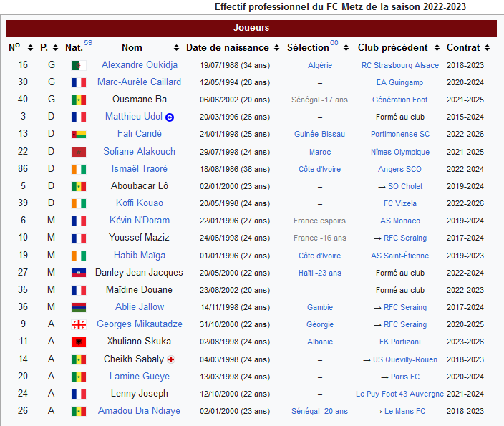This screenshot has height=426, width=504.
Task: Open footnote 60 next to Sélection header
Action: (334, 43)
